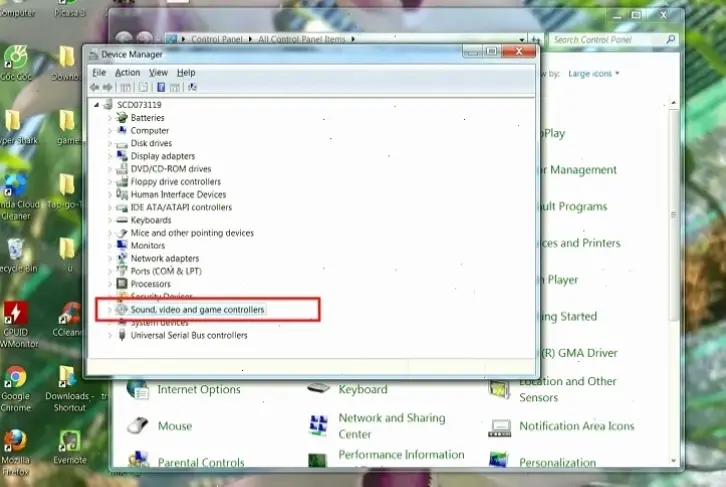Click the Back arrow in Device Manager toolbar
Viewport: 726px width, 487px height.
(95, 87)
